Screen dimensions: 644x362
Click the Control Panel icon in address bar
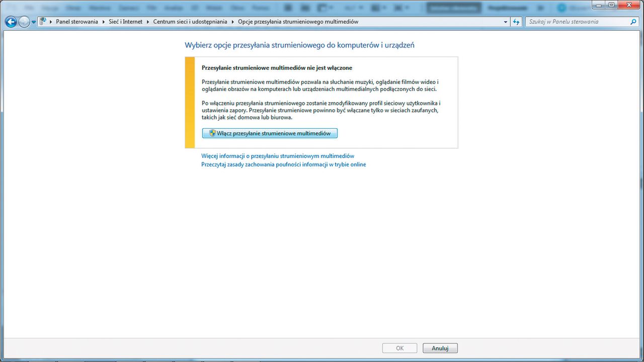43,22
